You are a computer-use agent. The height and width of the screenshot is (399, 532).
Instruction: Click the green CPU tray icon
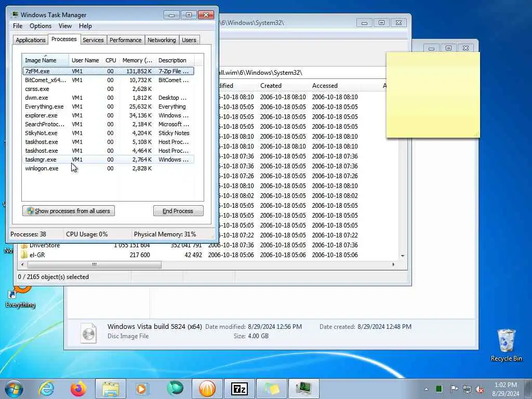coord(439,389)
